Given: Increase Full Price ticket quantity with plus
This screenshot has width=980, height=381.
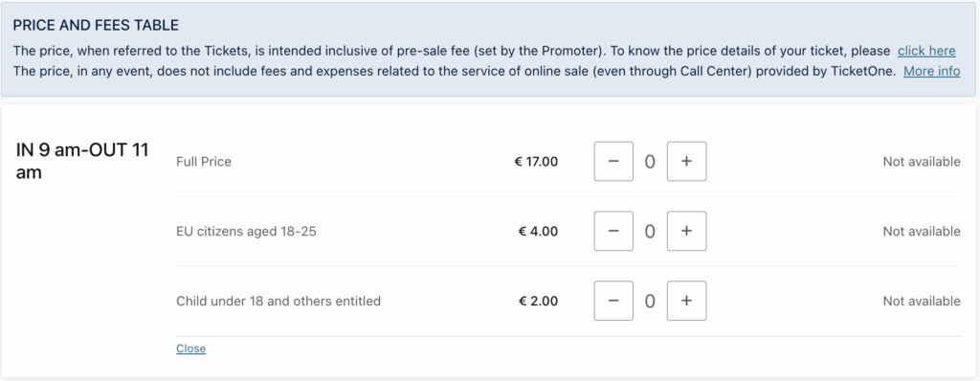Looking at the screenshot, I should (x=686, y=162).
